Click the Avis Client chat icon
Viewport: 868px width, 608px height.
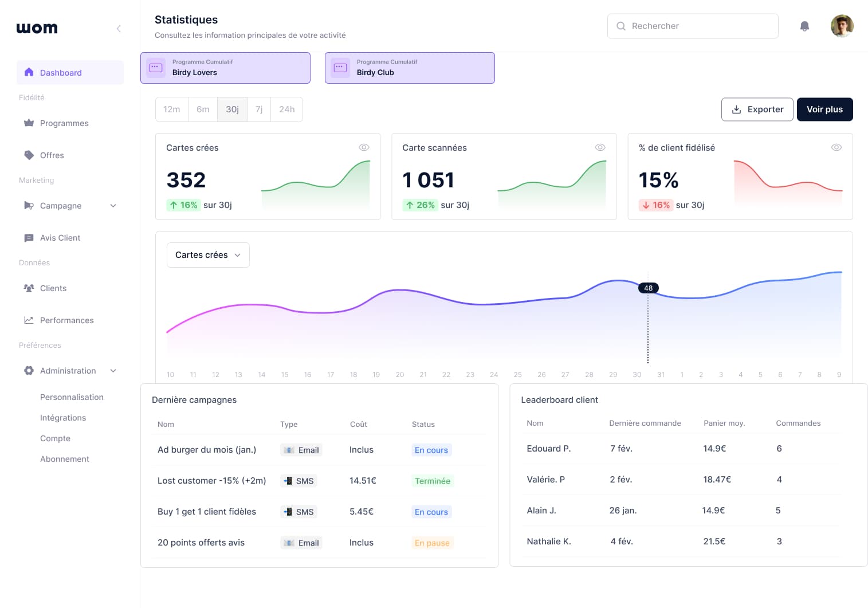pos(29,237)
